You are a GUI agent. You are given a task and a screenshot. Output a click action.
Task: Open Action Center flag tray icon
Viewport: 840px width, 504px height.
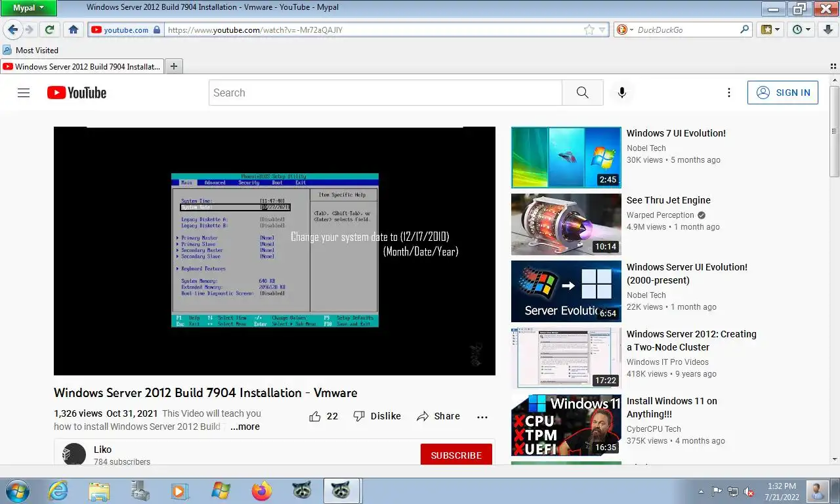pos(717,491)
